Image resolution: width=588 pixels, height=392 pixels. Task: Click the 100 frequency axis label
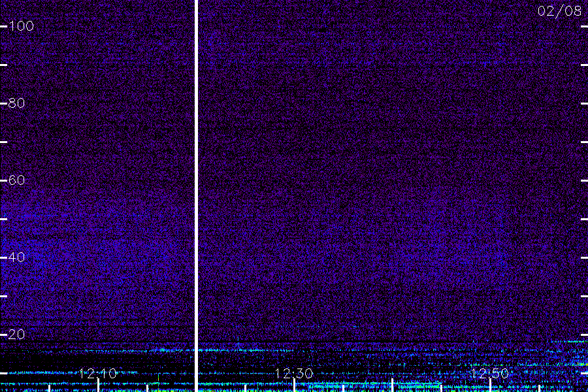[22, 26]
